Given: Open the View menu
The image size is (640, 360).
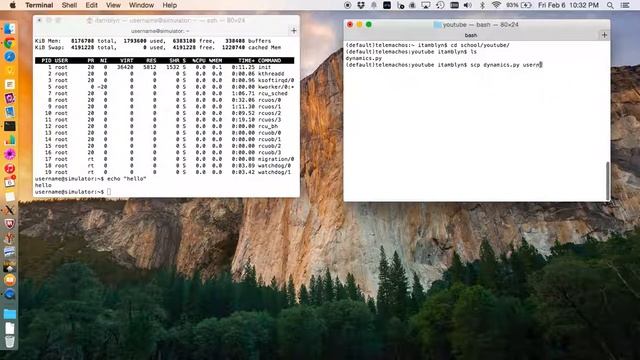Looking at the screenshot, I should coord(113,5).
